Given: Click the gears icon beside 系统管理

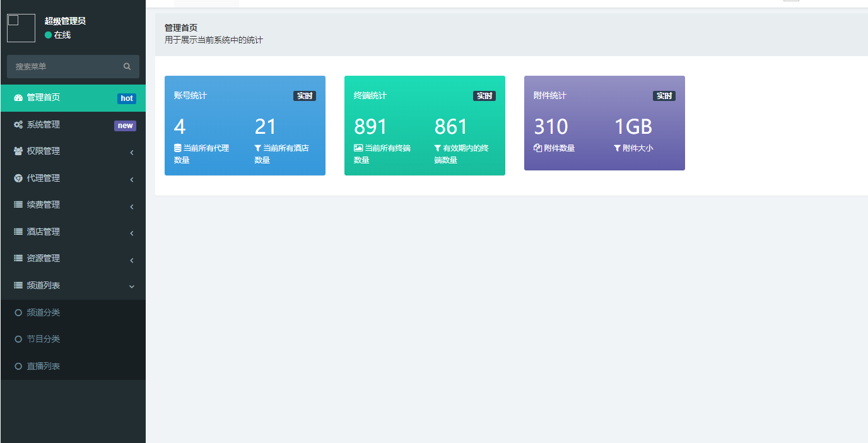Looking at the screenshot, I should 18,125.
